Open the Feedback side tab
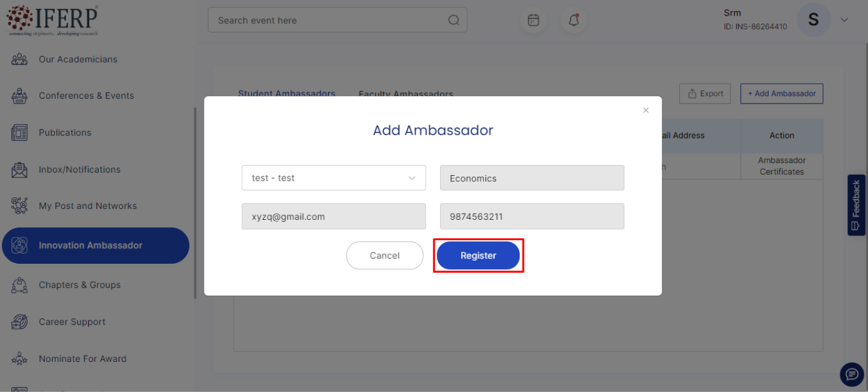 click(x=856, y=205)
